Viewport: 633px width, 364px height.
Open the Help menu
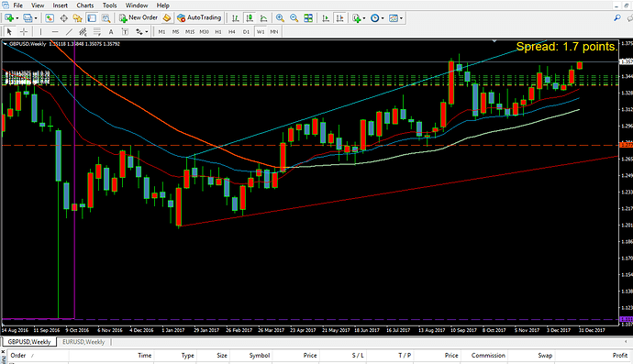point(162,6)
